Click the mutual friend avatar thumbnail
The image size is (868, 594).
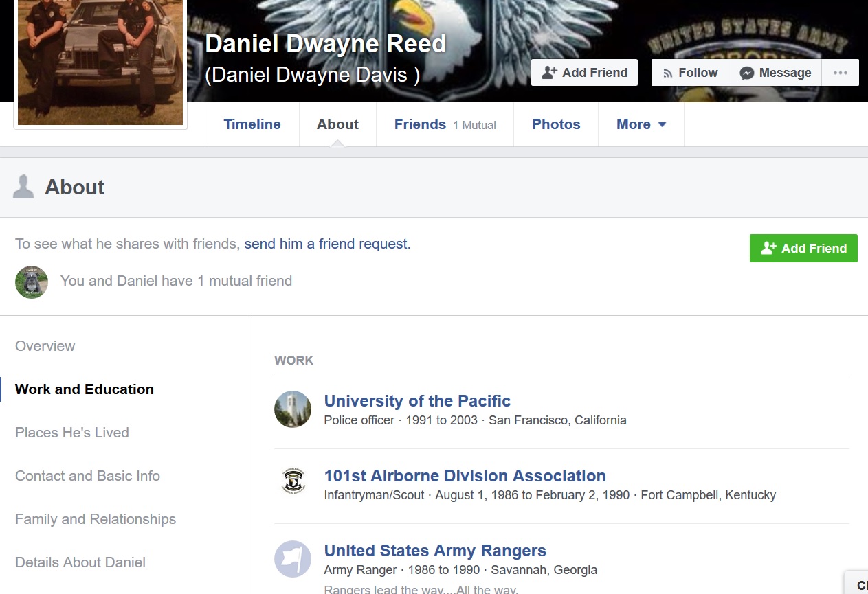(32, 282)
